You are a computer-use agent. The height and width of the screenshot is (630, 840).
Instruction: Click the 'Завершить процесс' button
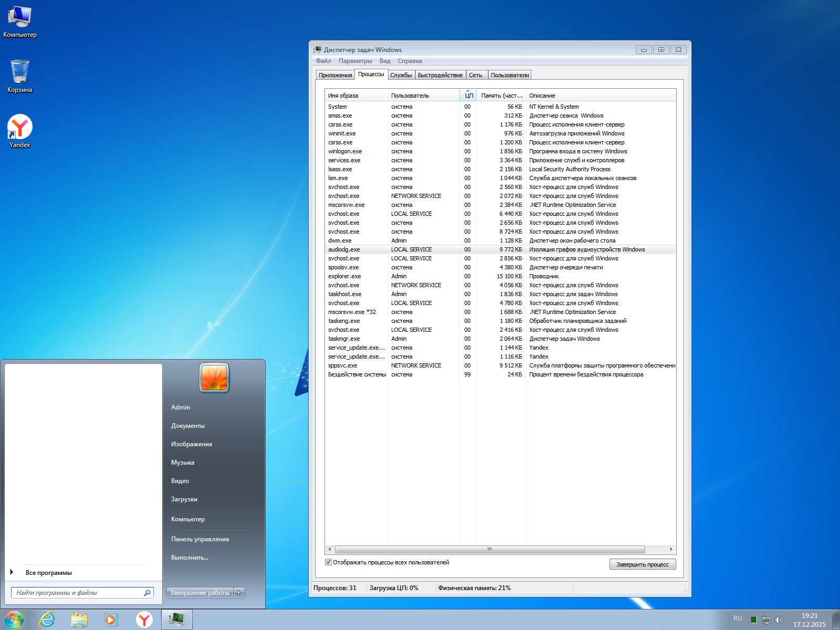tap(642, 564)
